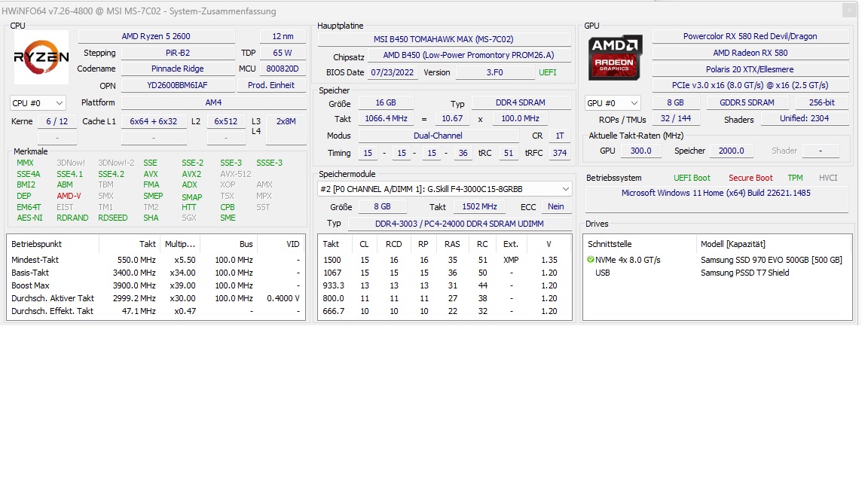Open the GPU #0 selector dropdown
Screen dimensions: 868x488
point(613,103)
